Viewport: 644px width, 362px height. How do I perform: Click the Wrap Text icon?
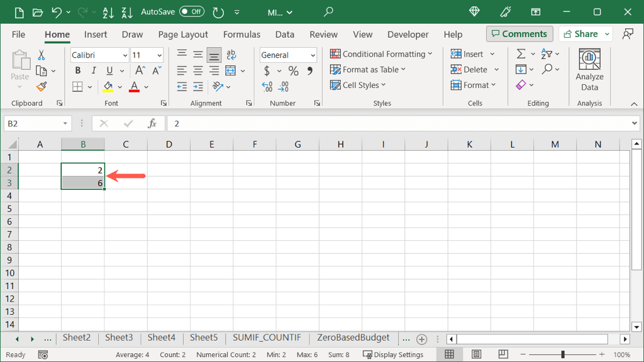[x=231, y=55]
